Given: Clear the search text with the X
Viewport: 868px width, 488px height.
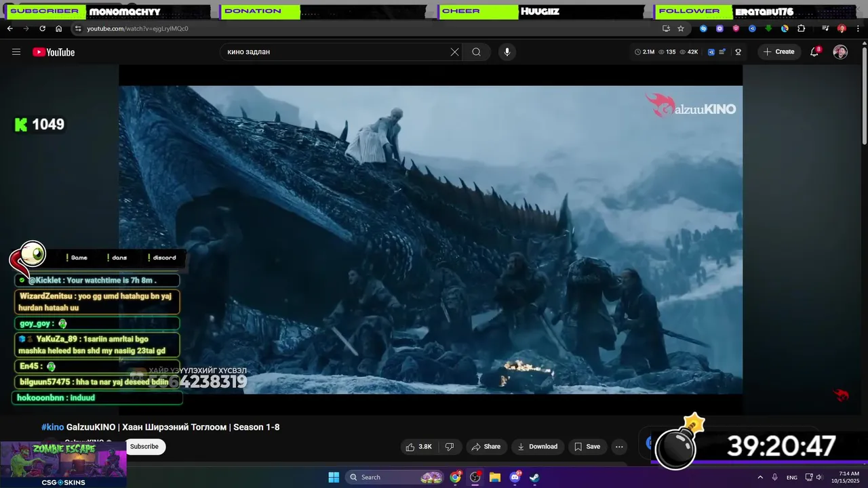Looking at the screenshot, I should [x=454, y=52].
